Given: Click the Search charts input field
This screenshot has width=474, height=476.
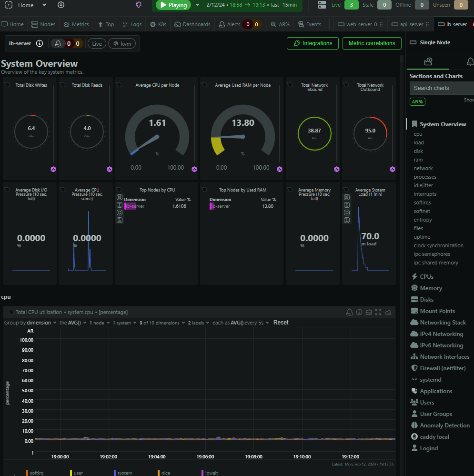Looking at the screenshot, I should [x=441, y=88].
